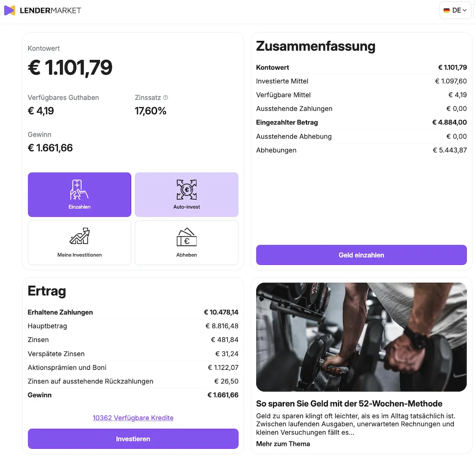Click the Abhebungen row in Zusammenfassung
The image size is (476, 458).
click(361, 150)
